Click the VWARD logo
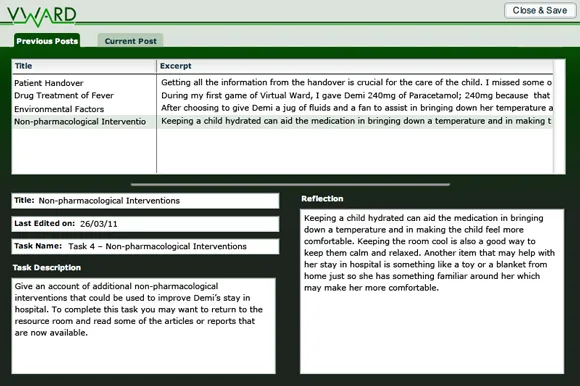Image resolution: width=580 pixels, height=386 pixels. (x=41, y=16)
